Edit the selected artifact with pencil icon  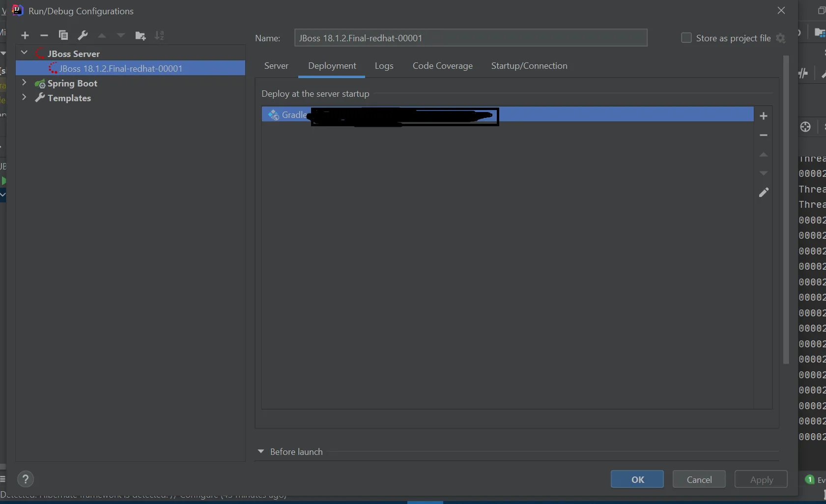pyautogui.click(x=764, y=193)
